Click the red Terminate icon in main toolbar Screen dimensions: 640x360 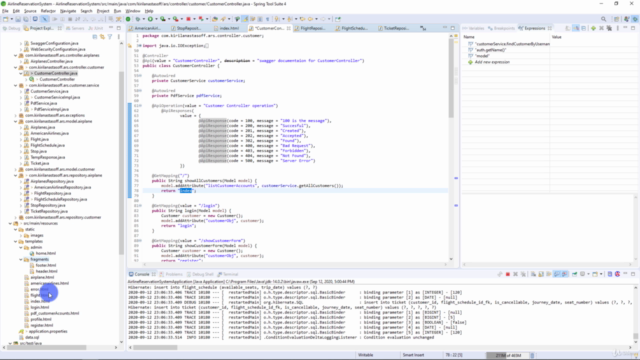tap(188, 19)
